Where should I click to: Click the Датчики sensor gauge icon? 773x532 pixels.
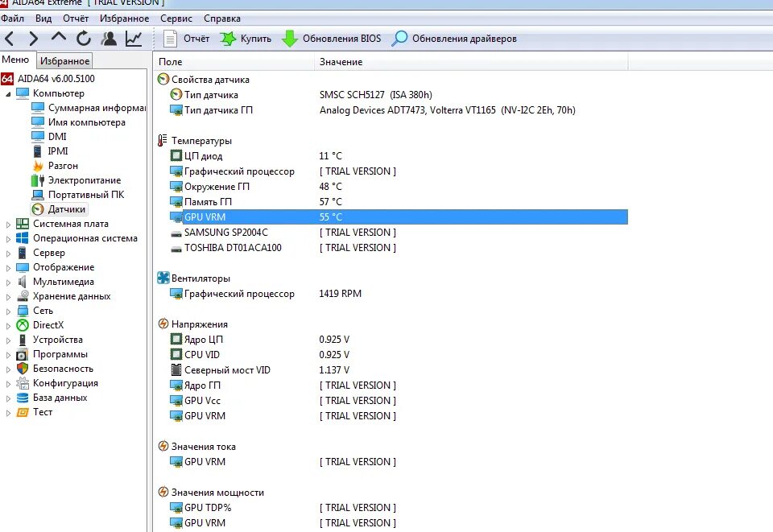(38, 209)
